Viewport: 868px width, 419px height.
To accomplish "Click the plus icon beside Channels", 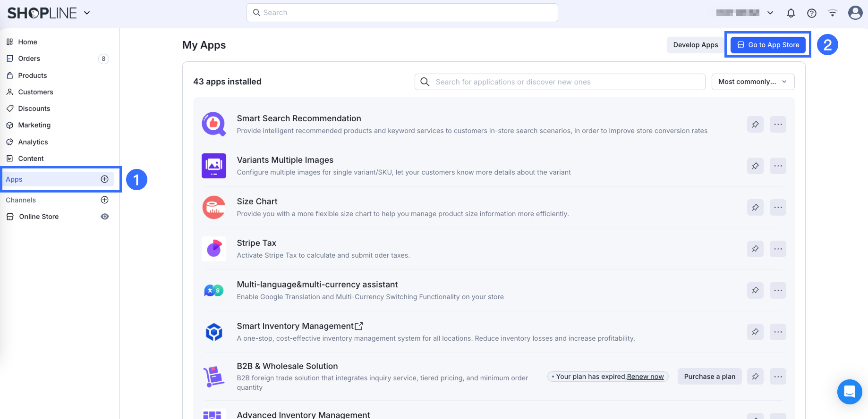I will (105, 200).
